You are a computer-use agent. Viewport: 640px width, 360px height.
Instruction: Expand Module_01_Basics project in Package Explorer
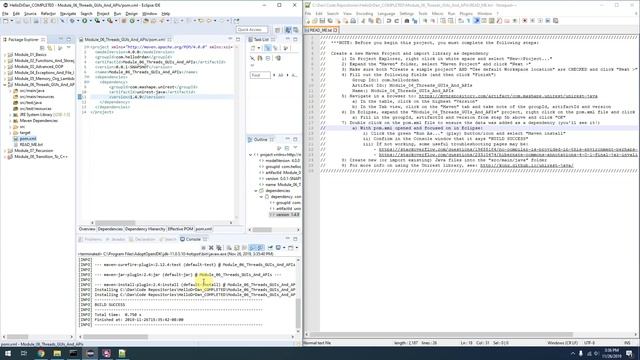click(x=5, y=54)
